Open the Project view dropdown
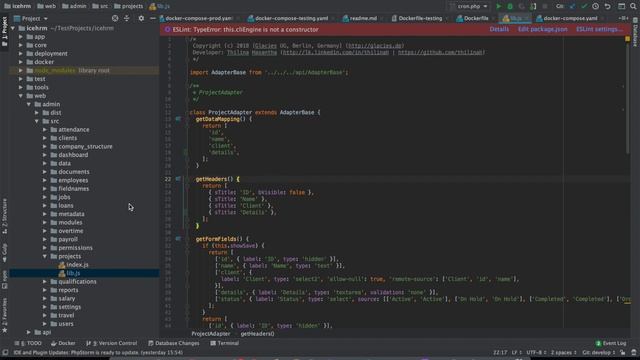The height and width of the screenshot is (360, 640). [31, 18]
